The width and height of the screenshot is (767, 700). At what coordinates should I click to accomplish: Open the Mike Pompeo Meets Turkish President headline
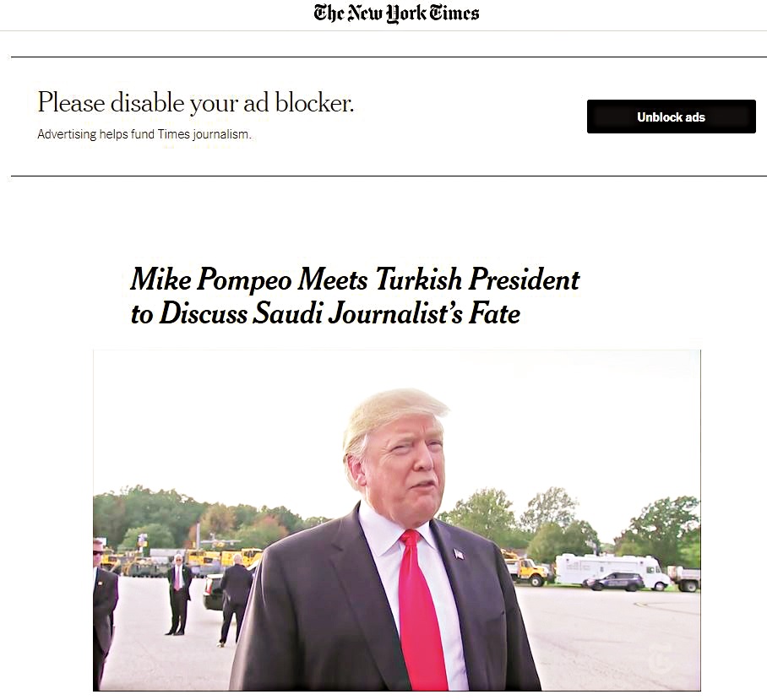(x=355, y=296)
